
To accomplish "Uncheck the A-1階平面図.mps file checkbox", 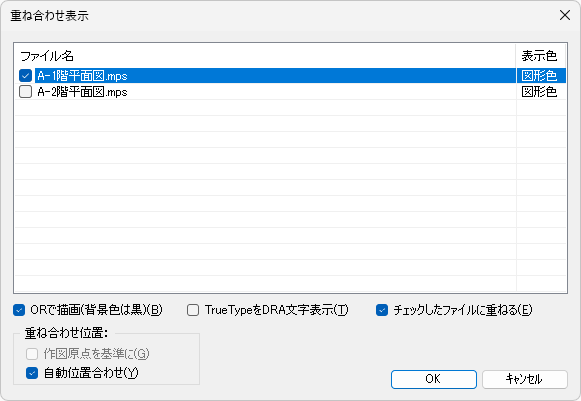I will pyautogui.click(x=25, y=76).
